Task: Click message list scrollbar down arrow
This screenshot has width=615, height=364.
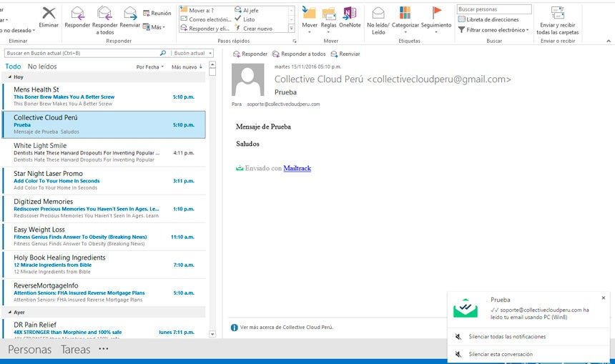Action: [212, 334]
